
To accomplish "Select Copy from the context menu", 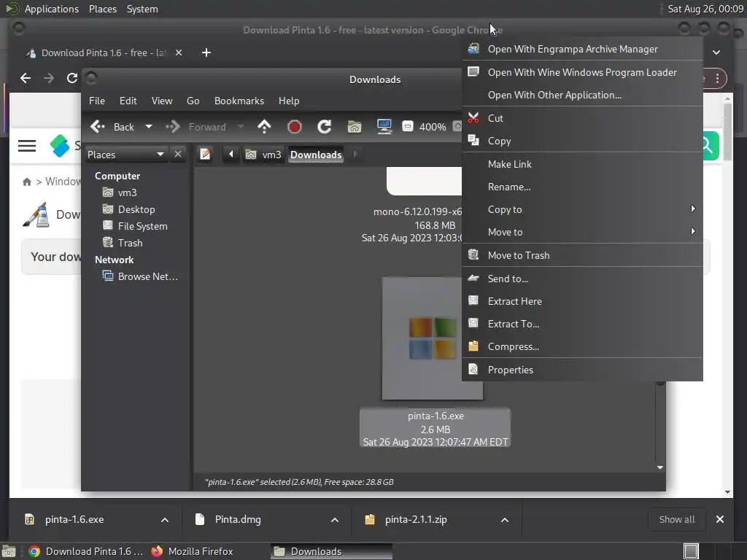I will 582,141.
